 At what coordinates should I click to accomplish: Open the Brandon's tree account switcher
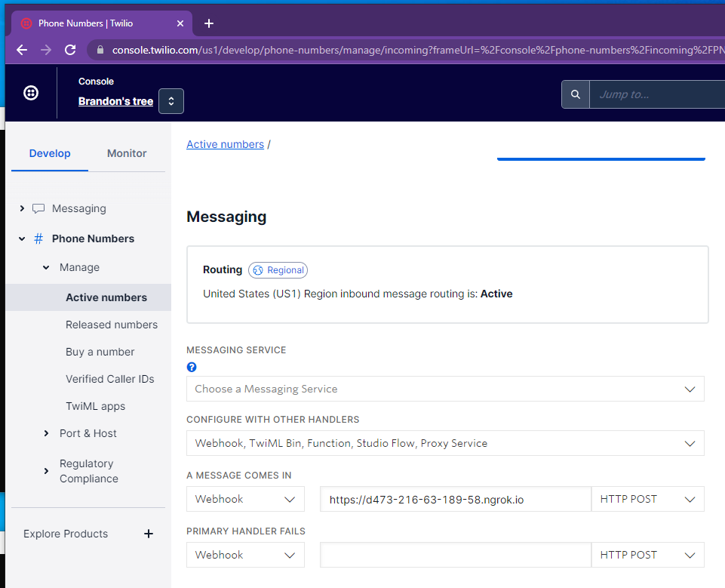tap(170, 100)
